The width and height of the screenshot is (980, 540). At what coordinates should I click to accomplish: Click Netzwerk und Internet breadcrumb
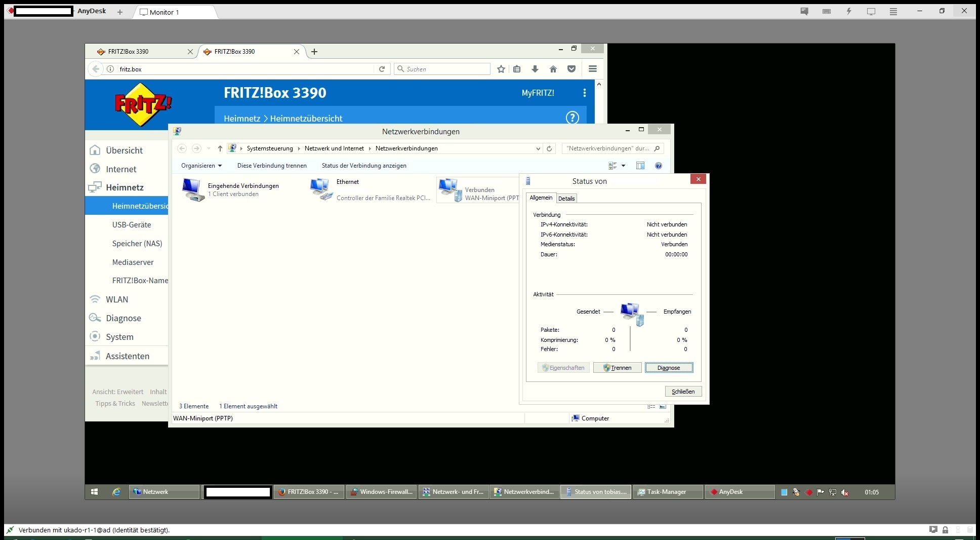[x=334, y=148]
